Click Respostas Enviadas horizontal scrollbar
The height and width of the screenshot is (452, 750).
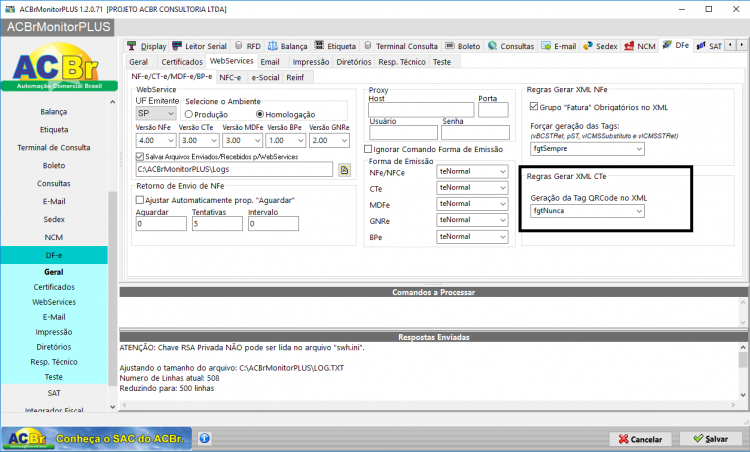point(429,405)
